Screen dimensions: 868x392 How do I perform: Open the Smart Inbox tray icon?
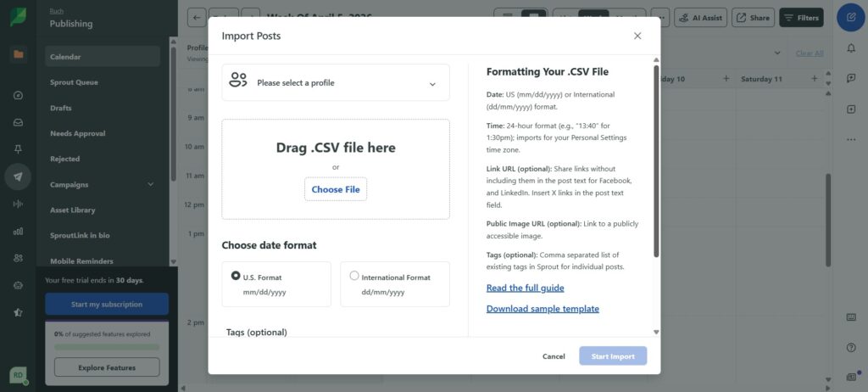click(x=19, y=122)
